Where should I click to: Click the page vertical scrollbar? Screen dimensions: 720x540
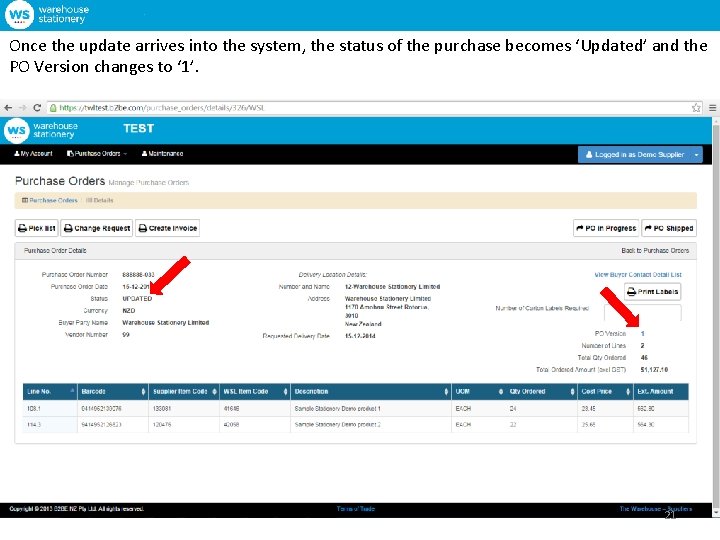point(715,317)
